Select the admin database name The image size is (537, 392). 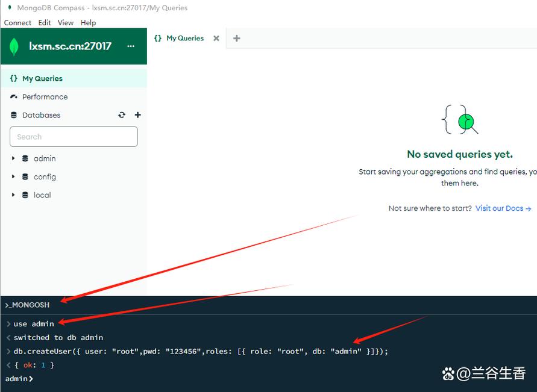click(x=45, y=158)
